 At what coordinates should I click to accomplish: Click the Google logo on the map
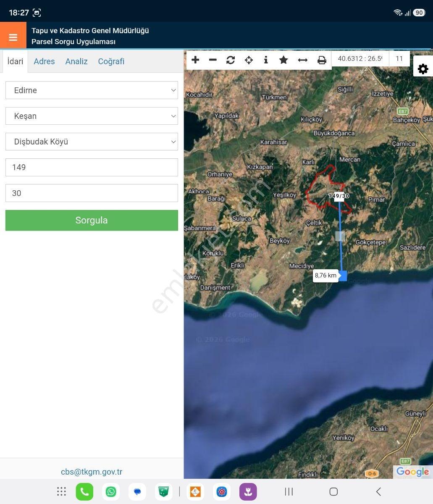pyautogui.click(x=412, y=472)
